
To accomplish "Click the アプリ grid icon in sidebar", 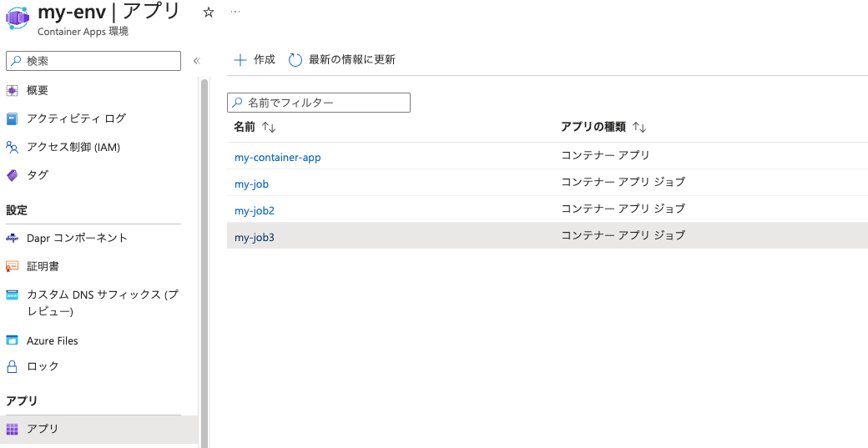I will click(x=12, y=429).
